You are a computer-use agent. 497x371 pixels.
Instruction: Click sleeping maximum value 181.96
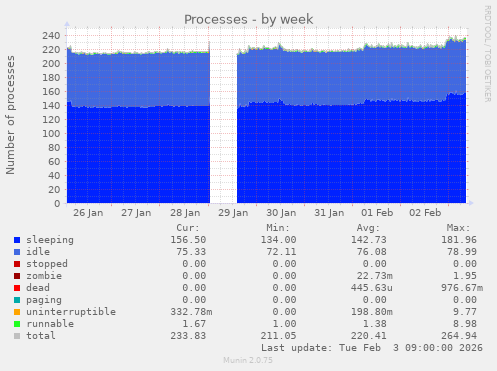(x=459, y=240)
